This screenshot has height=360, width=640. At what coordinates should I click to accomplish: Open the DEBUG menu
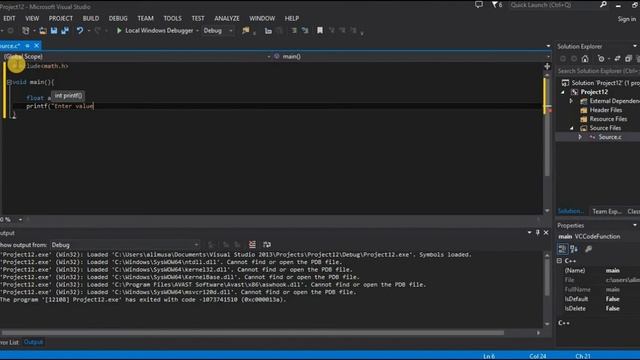118,18
